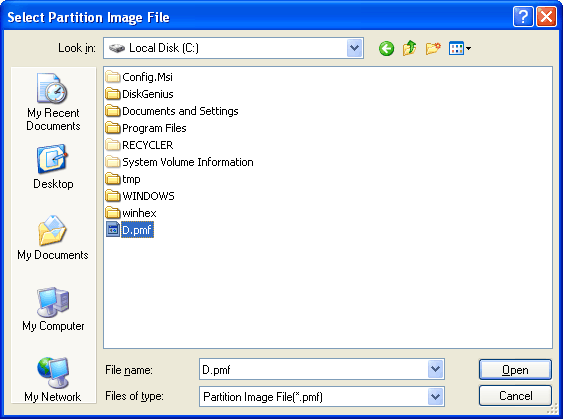
Task: Close the Select Partition Image File dialog
Action: (546, 17)
